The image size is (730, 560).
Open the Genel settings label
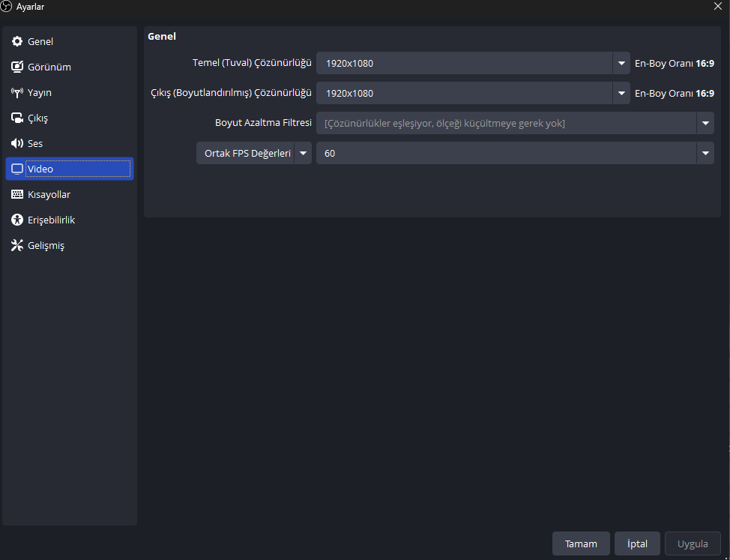pos(40,41)
